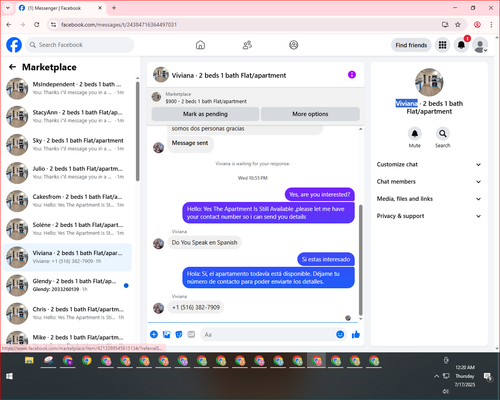The width and height of the screenshot is (500, 400).
Task: Bookmark this page with star icon
Action: (x=458, y=25)
